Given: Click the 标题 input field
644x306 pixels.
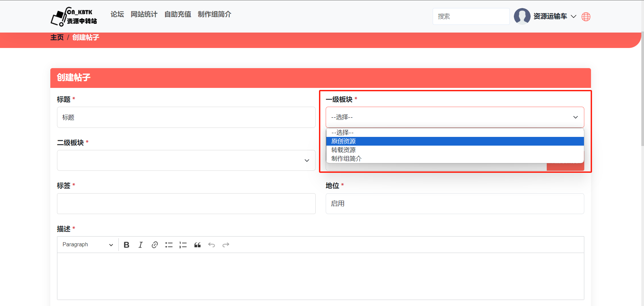Looking at the screenshot, I should [x=186, y=117].
